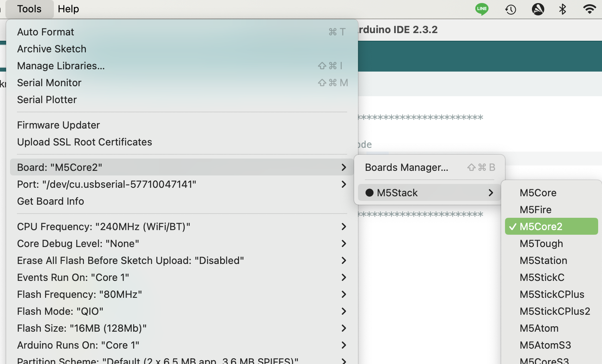This screenshot has height=364, width=602.
Task: Expand Erase All Flash Before Sketch Upload
Action: point(182,260)
